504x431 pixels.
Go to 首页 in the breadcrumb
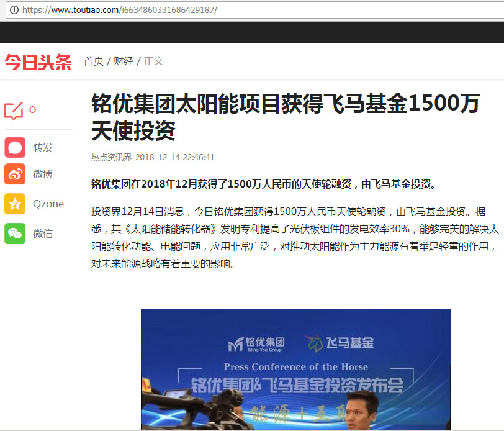[94, 61]
